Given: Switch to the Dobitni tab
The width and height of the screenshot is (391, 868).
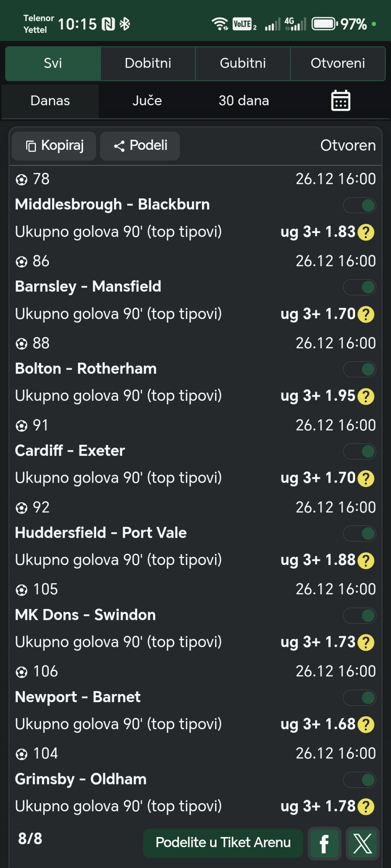Looking at the screenshot, I should point(148,63).
